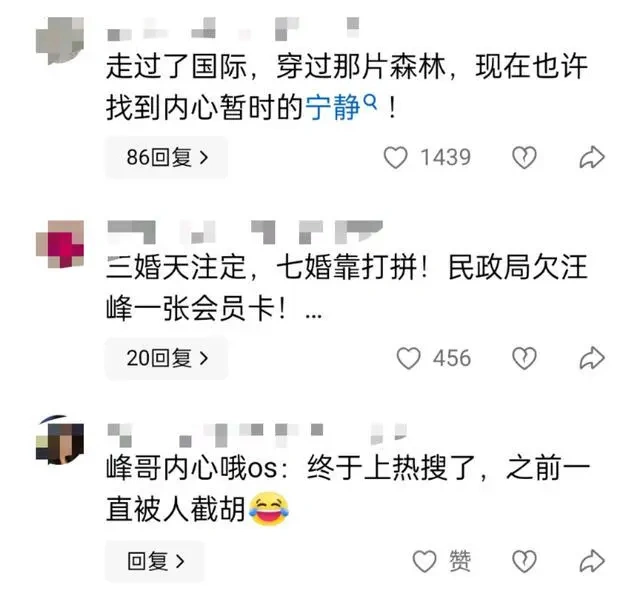The width and height of the screenshot is (640, 591).
Task: Open the third commenter's dark avatar
Action: click(60, 440)
